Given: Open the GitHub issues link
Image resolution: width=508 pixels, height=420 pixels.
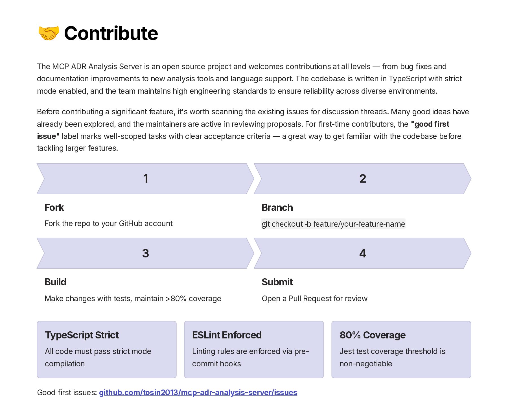Looking at the screenshot, I should coord(198,392).
